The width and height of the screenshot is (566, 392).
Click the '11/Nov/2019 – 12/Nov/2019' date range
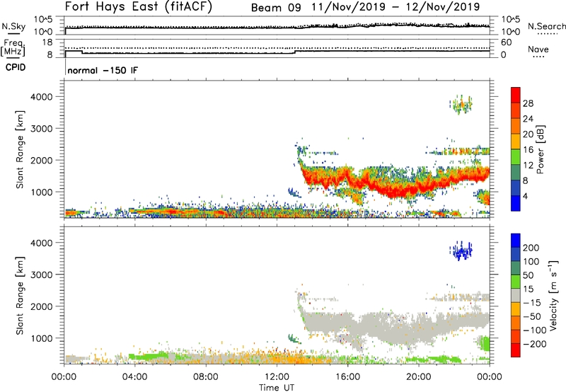tap(395, 7)
